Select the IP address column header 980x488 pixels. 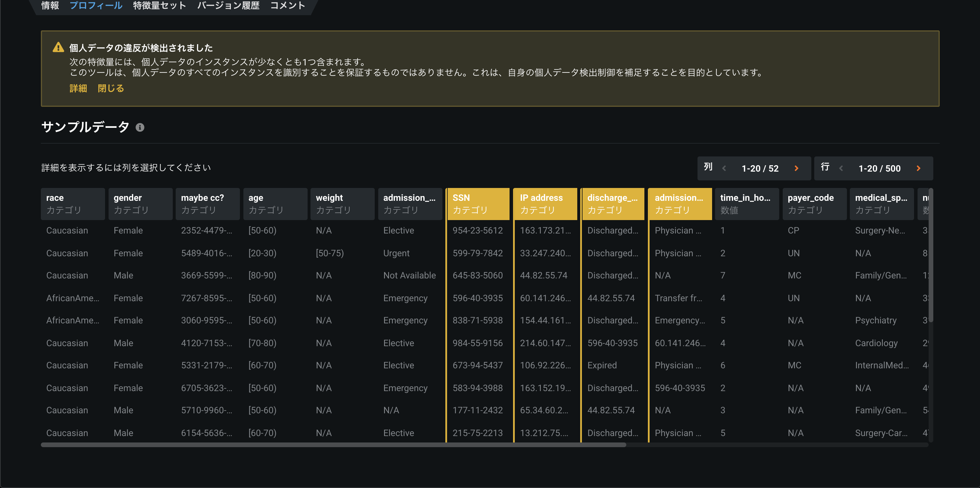[545, 203]
